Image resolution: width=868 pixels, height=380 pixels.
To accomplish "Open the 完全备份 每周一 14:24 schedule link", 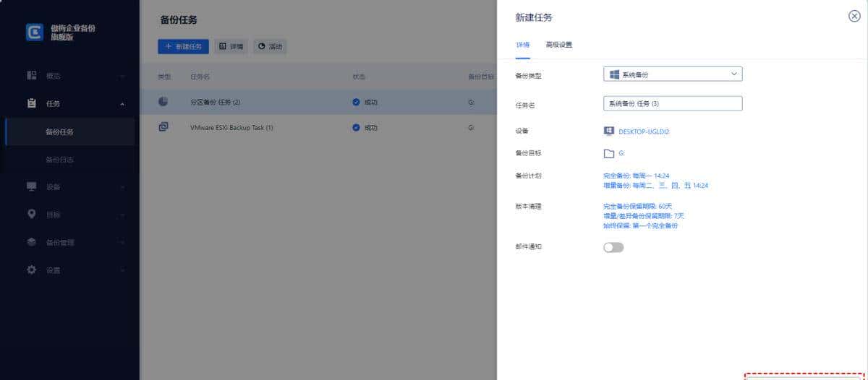I will (636, 175).
